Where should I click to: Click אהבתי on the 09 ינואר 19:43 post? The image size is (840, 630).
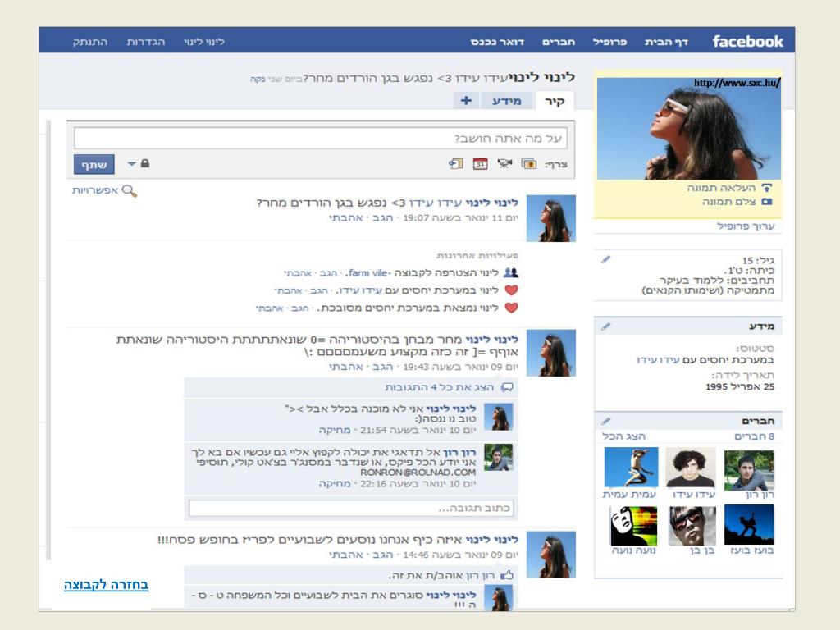346,367
